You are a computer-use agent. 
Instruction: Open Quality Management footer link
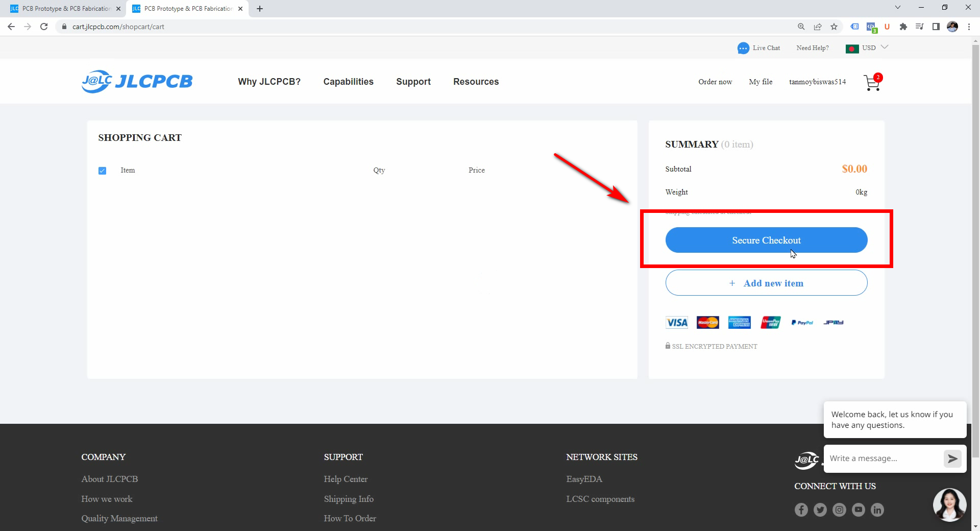[x=119, y=518]
